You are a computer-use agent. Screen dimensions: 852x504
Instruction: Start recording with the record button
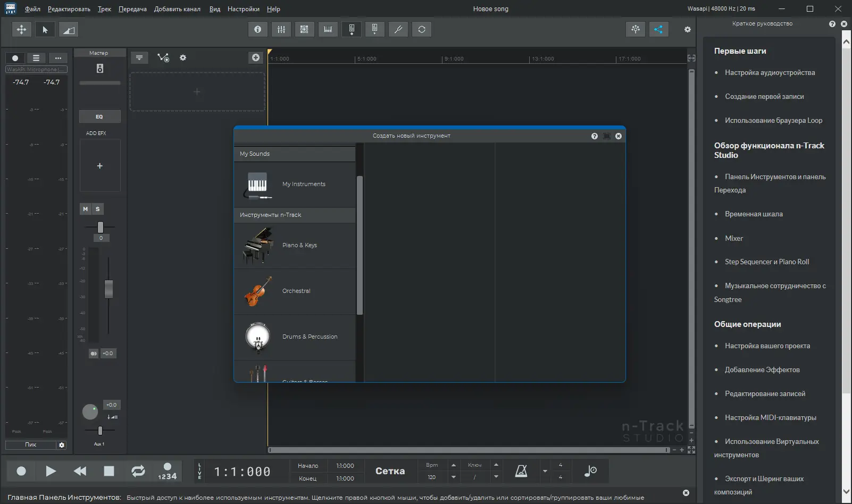click(x=21, y=471)
